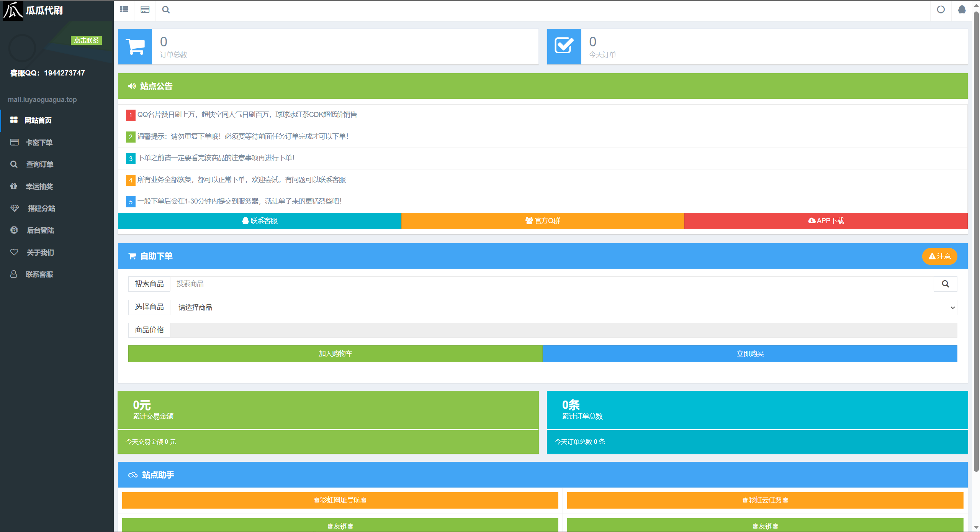The image size is (980, 532).
Task: Open the notification bell icon
Action: point(962,10)
